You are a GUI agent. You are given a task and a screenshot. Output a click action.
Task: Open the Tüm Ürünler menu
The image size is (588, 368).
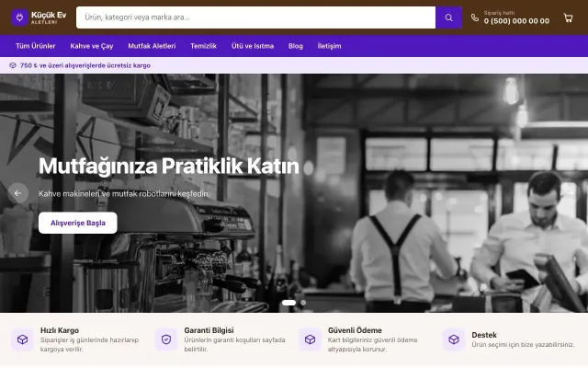(x=36, y=46)
